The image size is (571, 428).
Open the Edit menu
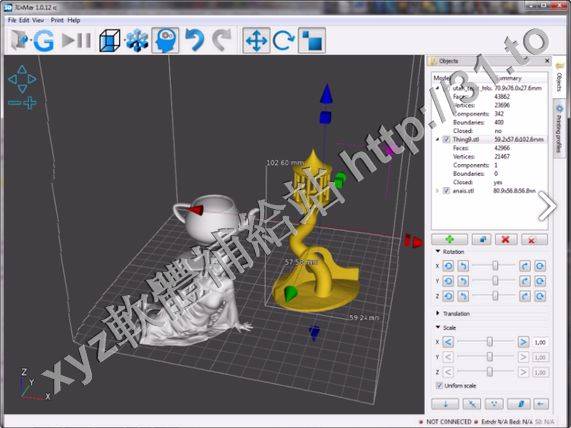click(x=24, y=20)
